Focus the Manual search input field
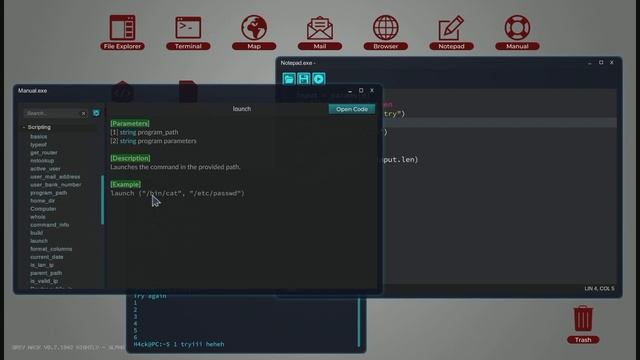Viewport: 640px width, 360px height. (x=52, y=113)
